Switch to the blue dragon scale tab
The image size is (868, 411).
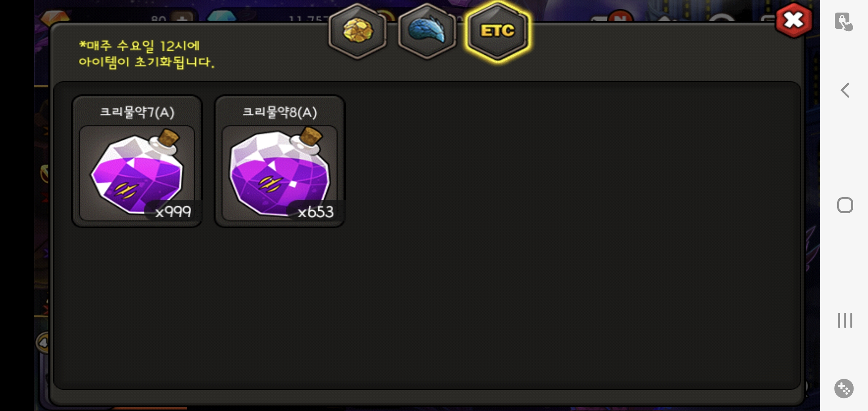[x=427, y=31]
